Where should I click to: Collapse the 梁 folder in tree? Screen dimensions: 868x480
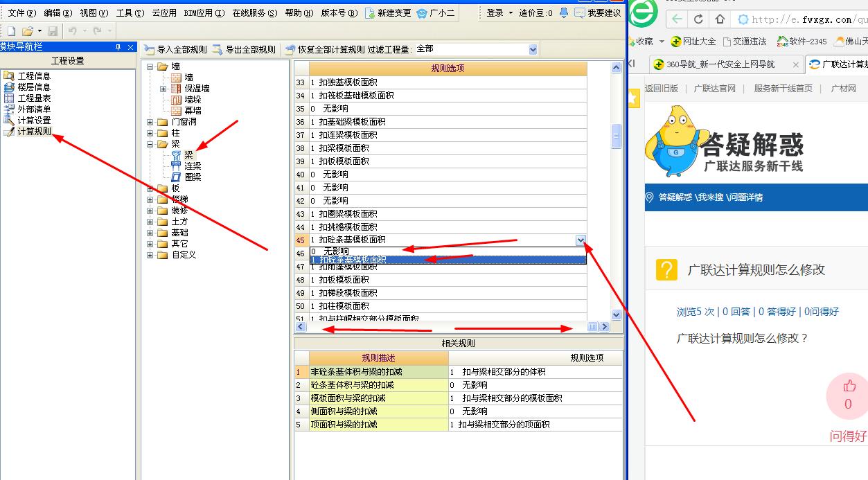click(x=150, y=144)
